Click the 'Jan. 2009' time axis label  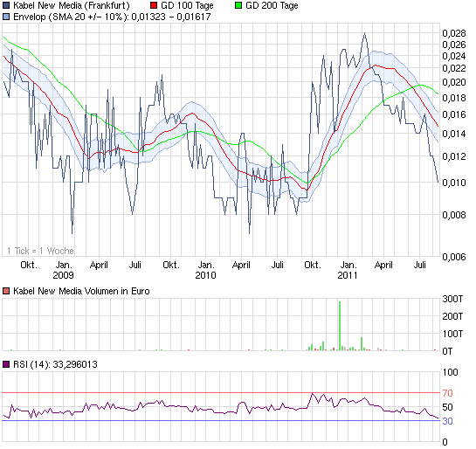(x=64, y=270)
